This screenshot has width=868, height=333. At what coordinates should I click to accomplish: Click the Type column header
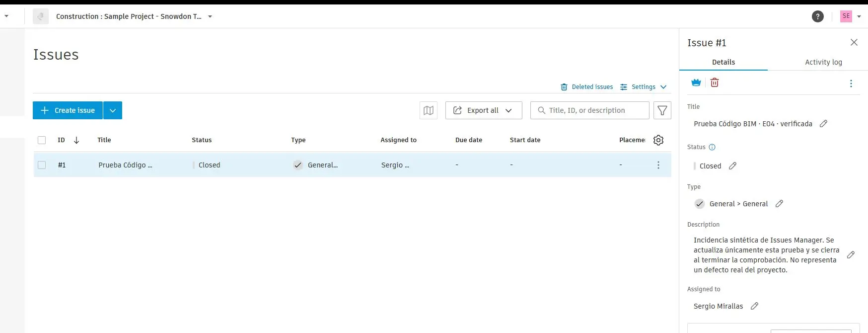pos(298,140)
